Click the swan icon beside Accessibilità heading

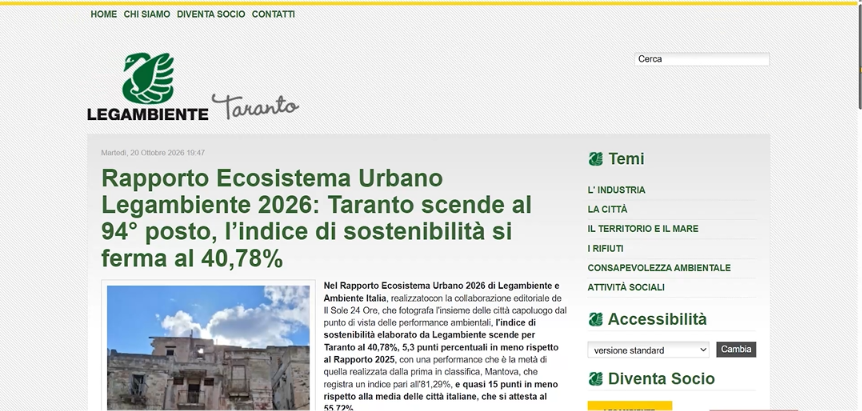[595, 319]
